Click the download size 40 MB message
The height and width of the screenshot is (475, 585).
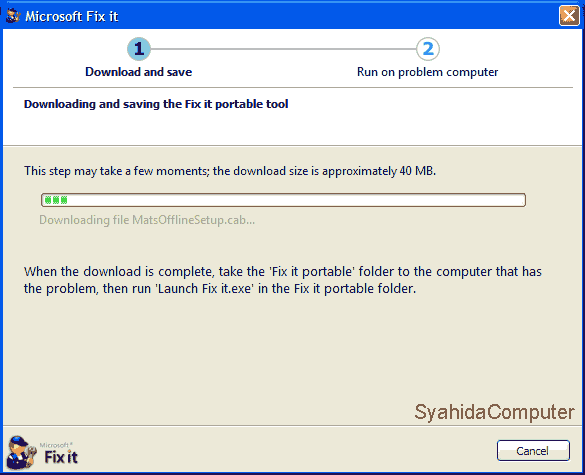click(230, 171)
